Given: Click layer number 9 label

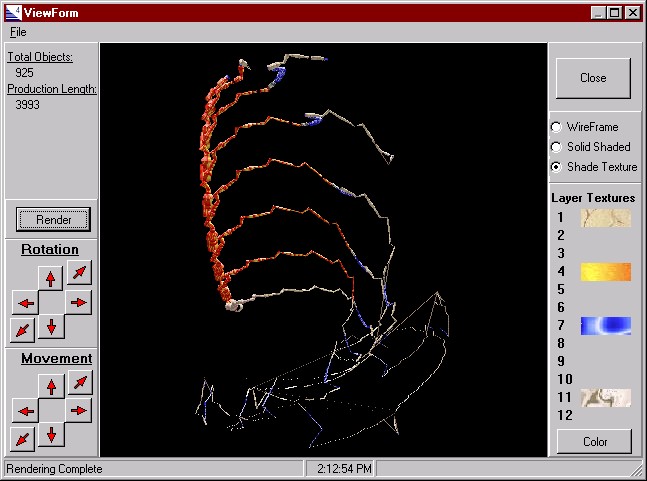Looking at the screenshot, I should point(561,361).
